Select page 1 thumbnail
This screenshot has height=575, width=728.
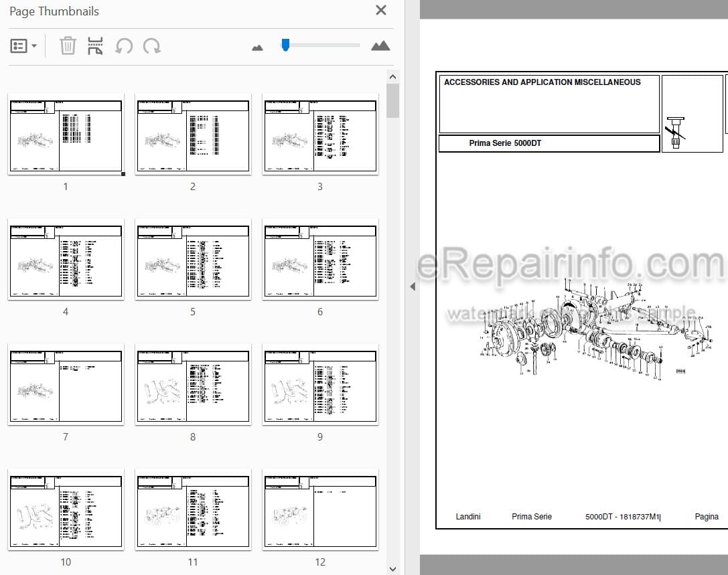[x=66, y=135]
